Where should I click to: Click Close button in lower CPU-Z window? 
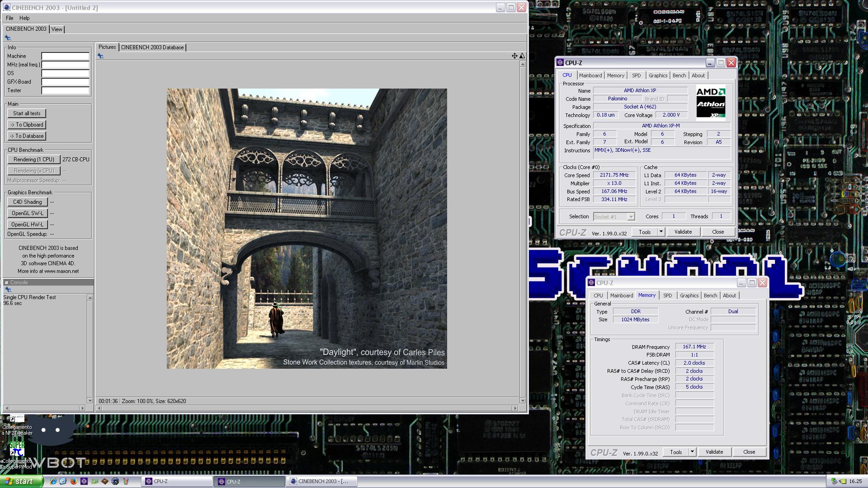point(749,452)
